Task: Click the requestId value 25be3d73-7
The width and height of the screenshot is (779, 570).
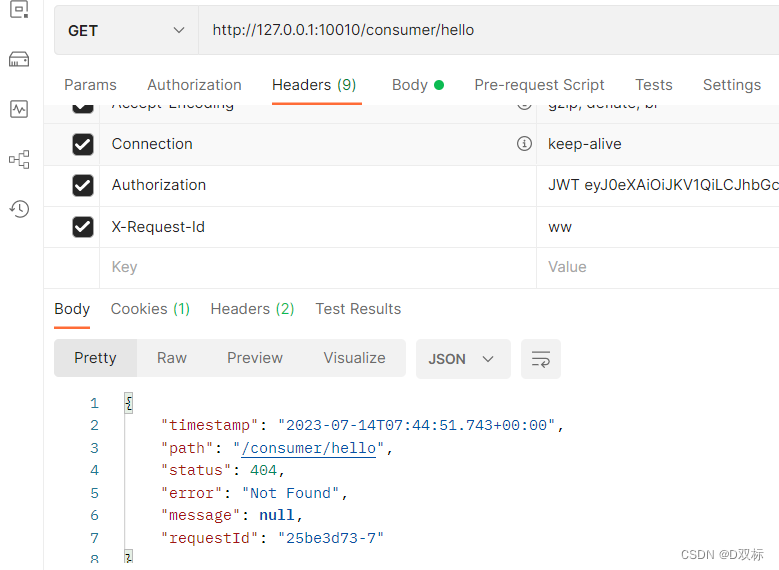Action: coord(331,538)
